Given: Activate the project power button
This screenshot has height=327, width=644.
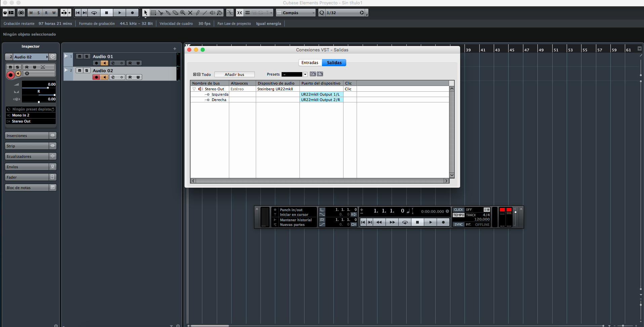Looking at the screenshot, I should [x=5, y=13].
